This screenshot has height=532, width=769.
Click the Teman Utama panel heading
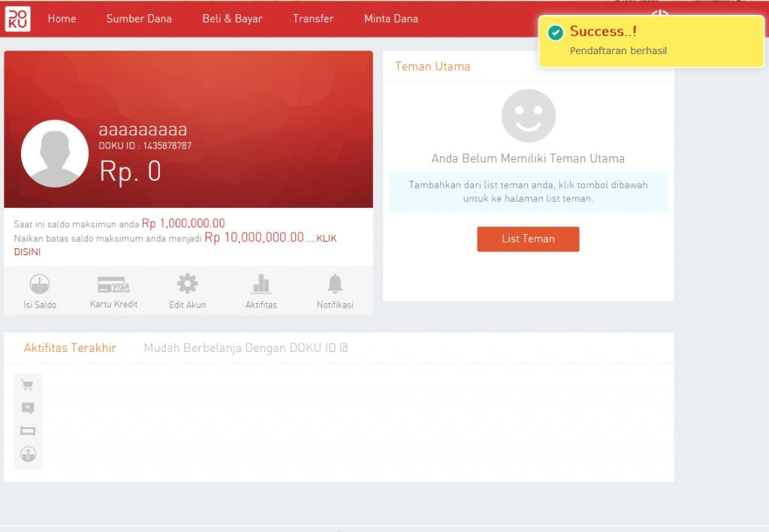[433, 66]
